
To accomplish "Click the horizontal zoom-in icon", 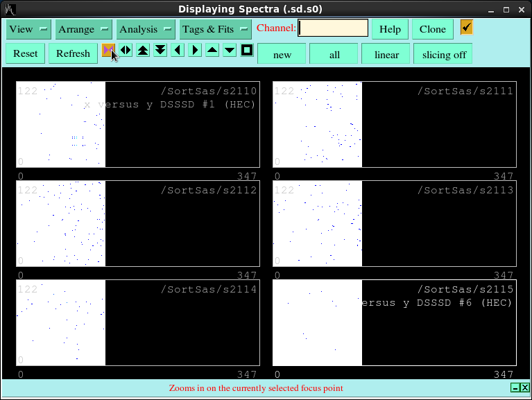I will pos(108,50).
